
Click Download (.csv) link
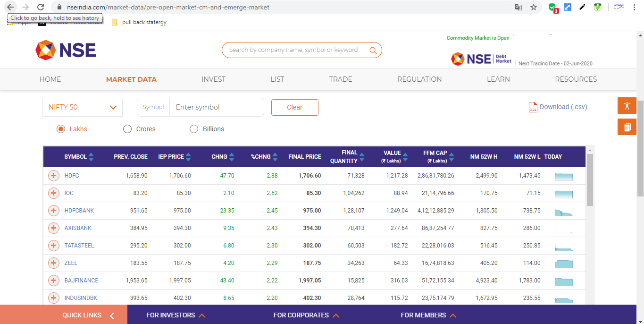click(563, 107)
